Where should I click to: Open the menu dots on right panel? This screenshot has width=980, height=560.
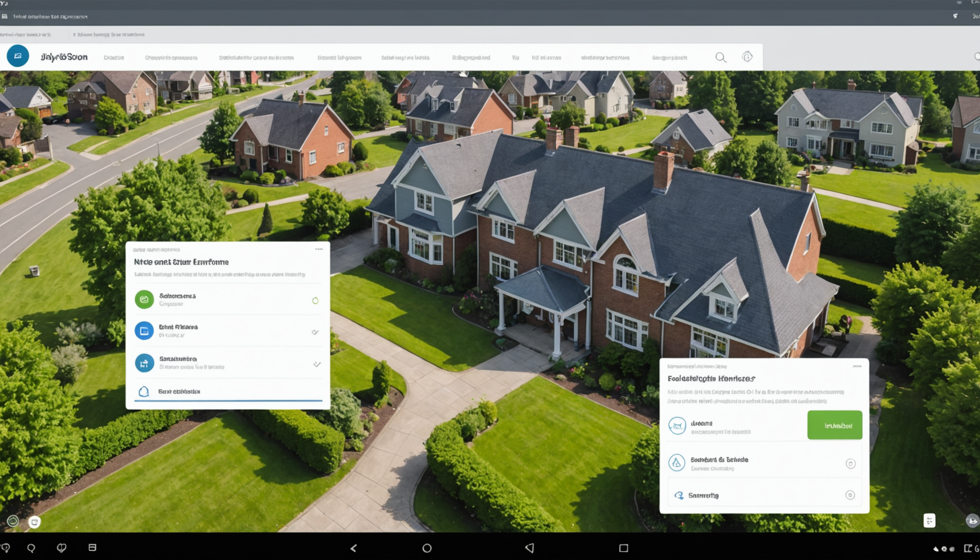(x=857, y=367)
